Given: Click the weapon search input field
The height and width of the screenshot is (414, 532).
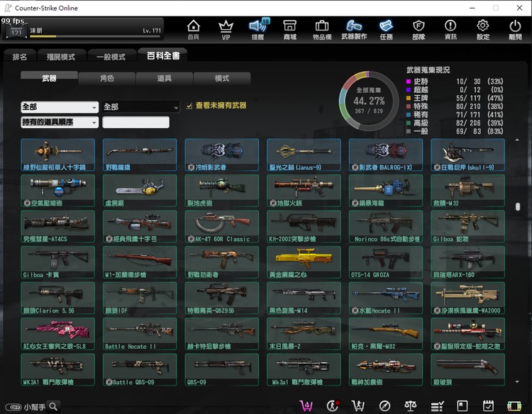Looking at the screenshot, I should coord(135,122).
